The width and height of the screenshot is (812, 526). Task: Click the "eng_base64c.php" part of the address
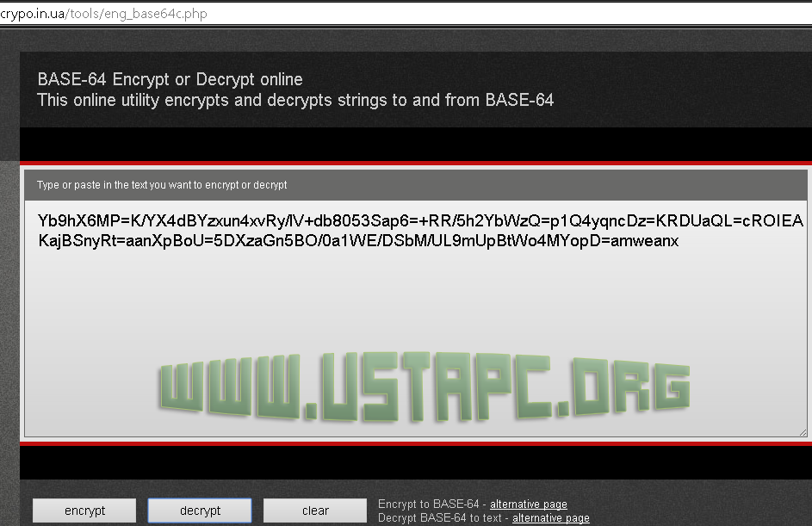tap(155, 14)
